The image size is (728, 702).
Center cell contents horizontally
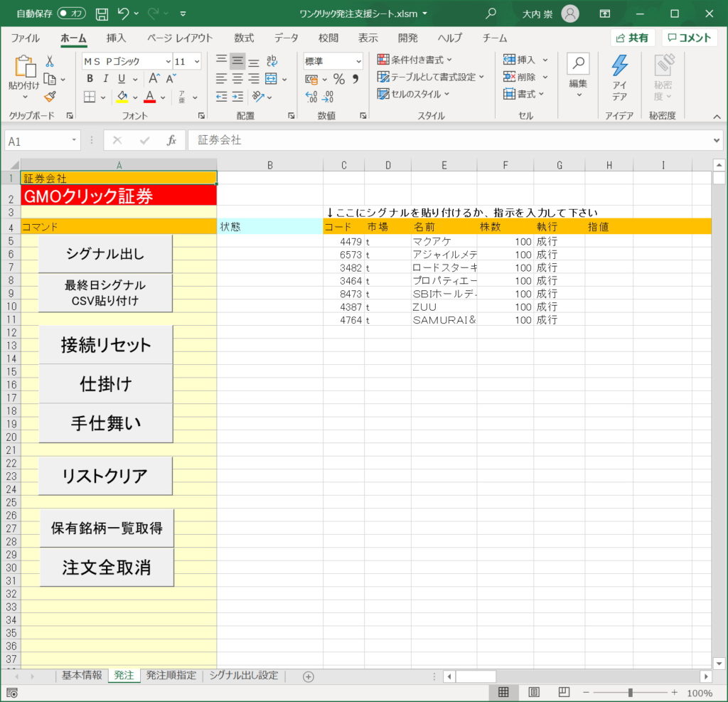[237, 78]
